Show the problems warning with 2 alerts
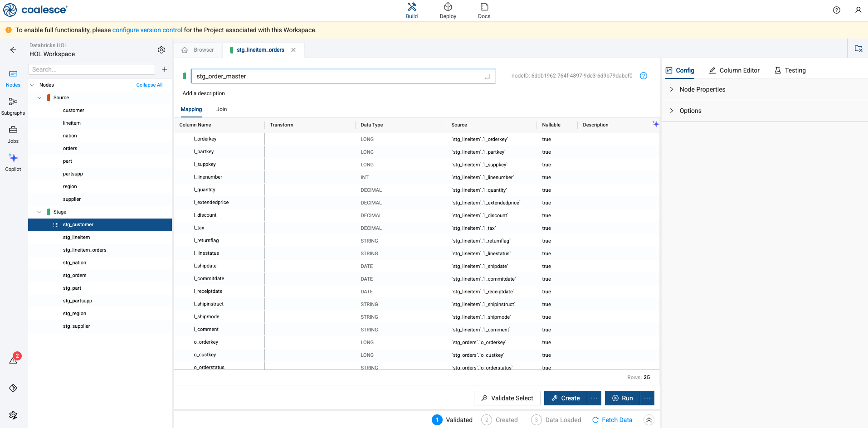The image size is (868, 428). pos(14,360)
